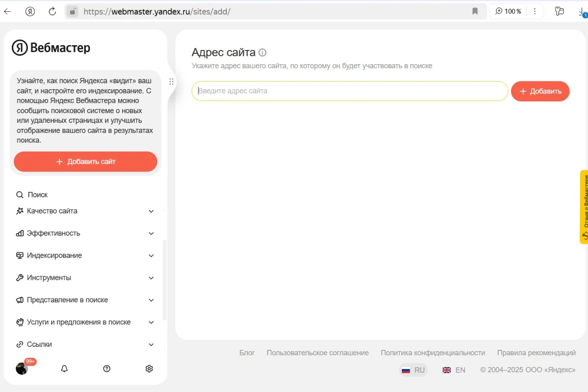This screenshot has height=392, width=588.
Task: Click the browser address bar URL
Action: point(157,11)
